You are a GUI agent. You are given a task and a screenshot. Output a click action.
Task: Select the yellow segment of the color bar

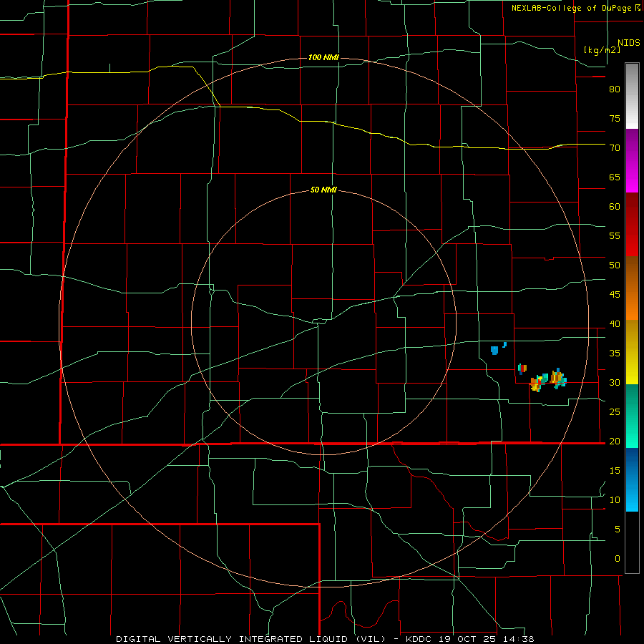coord(632,351)
